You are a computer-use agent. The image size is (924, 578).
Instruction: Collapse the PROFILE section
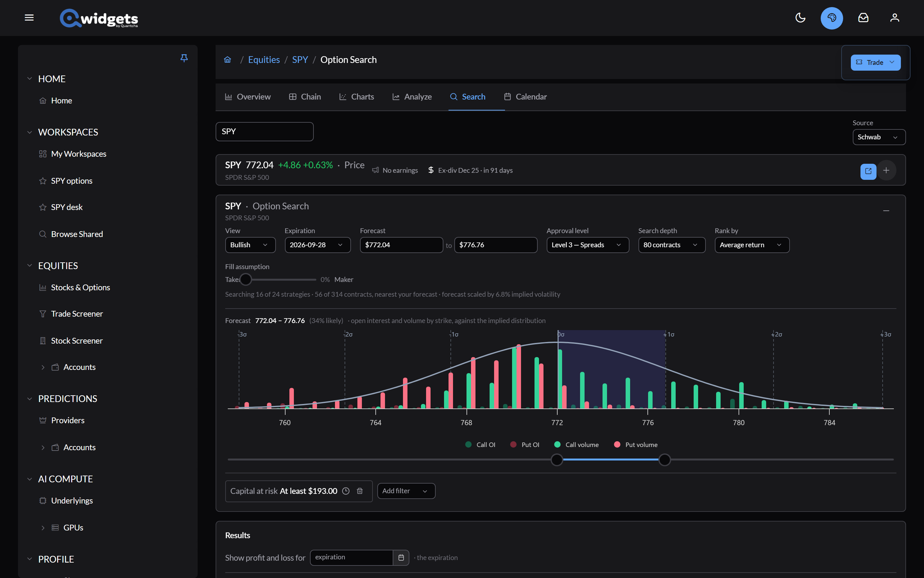click(x=30, y=559)
